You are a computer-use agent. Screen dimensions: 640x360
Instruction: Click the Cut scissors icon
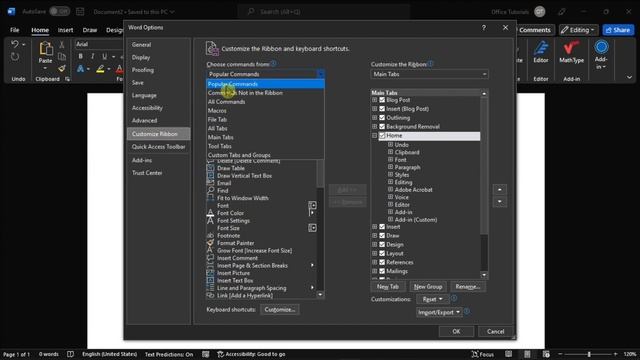coord(62,44)
